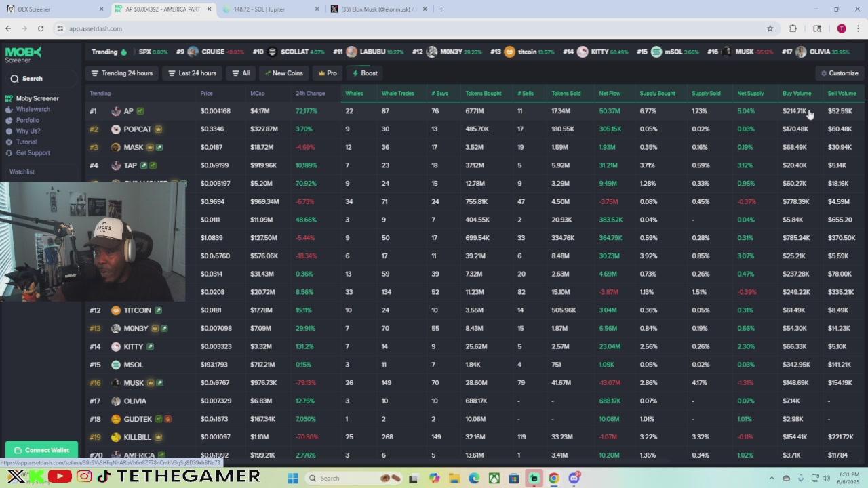868x488 pixels.
Task: Click the POPCAT token icon
Action: click(116, 129)
